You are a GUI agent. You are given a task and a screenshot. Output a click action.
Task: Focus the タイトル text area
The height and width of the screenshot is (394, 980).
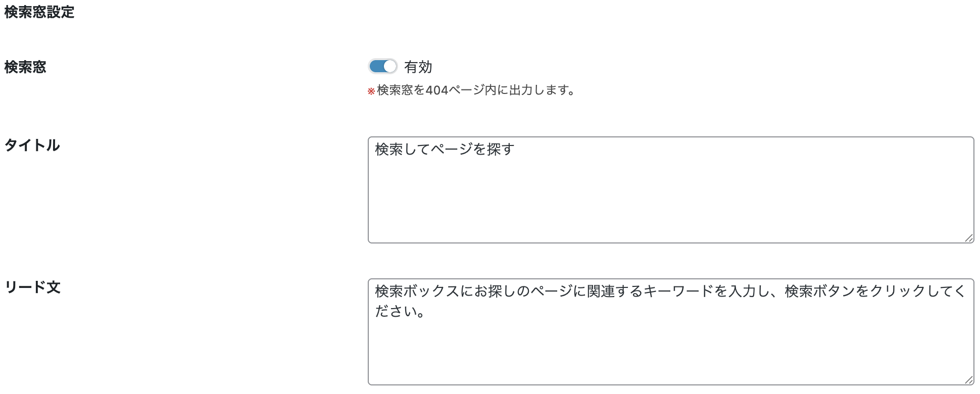tap(670, 202)
